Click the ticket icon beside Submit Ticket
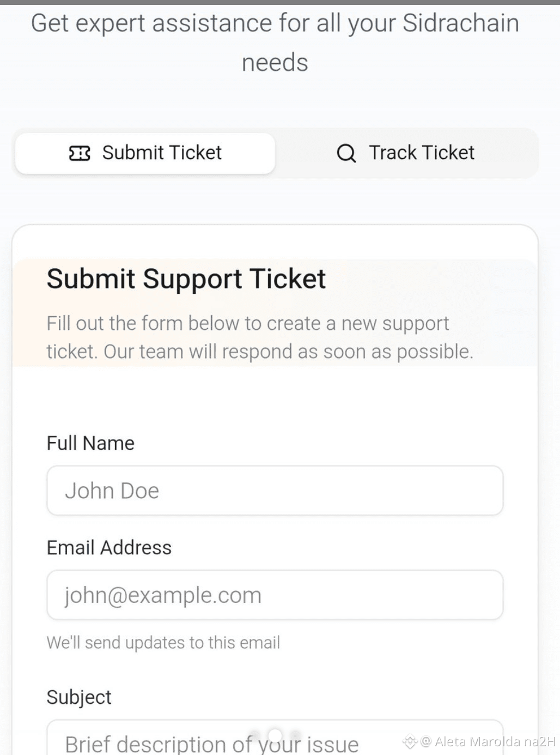Image resolution: width=560 pixels, height=755 pixels. [x=80, y=153]
